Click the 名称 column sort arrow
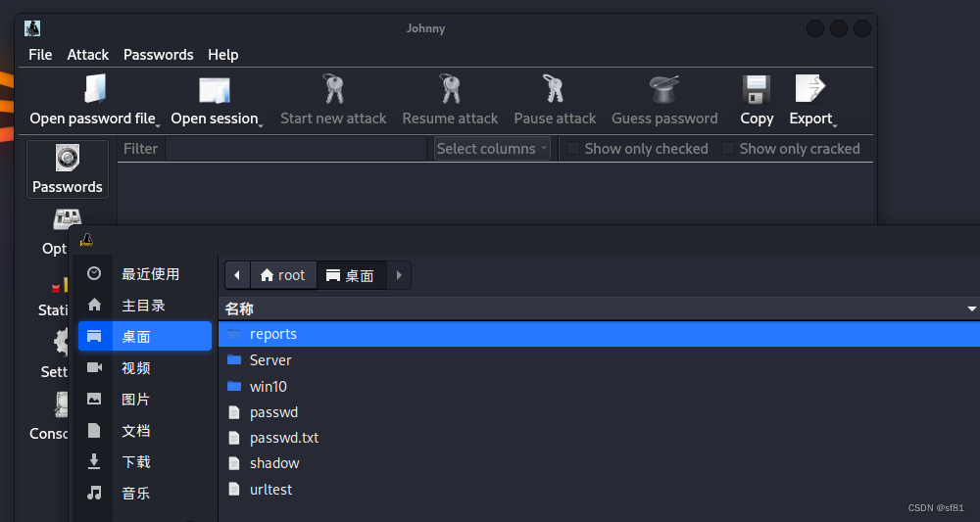Viewport: 980px width, 522px height. (971, 308)
